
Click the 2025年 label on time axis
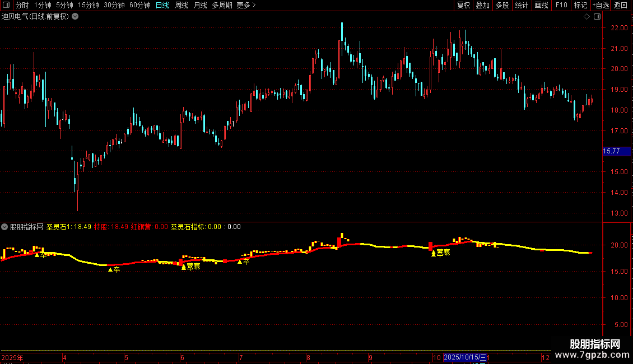click(x=12, y=357)
